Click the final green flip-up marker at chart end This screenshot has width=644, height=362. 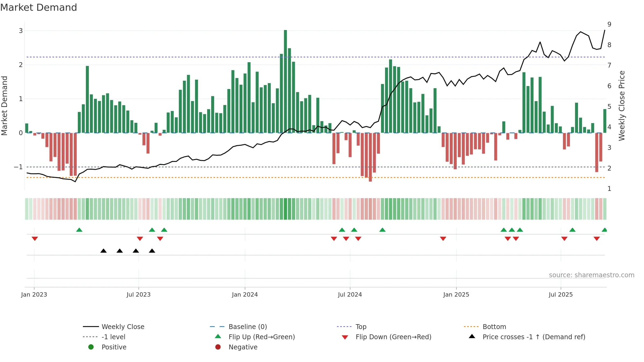click(604, 230)
